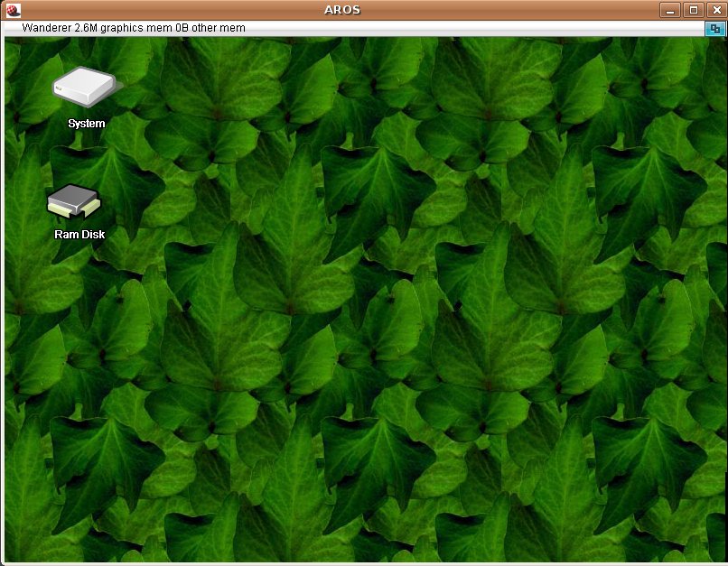Select the System drive icon
The image size is (728, 566).
coord(85,87)
